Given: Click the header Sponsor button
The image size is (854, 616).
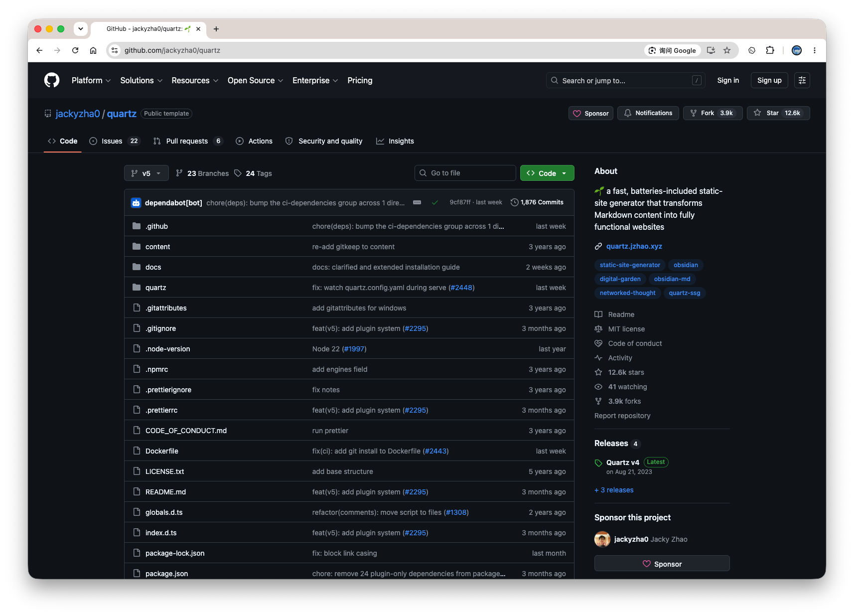Looking at the screenshot, I should click(591, 113).
